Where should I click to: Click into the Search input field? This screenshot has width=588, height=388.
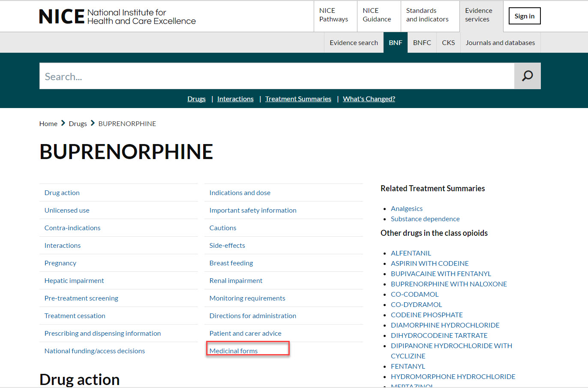point(276,76)
